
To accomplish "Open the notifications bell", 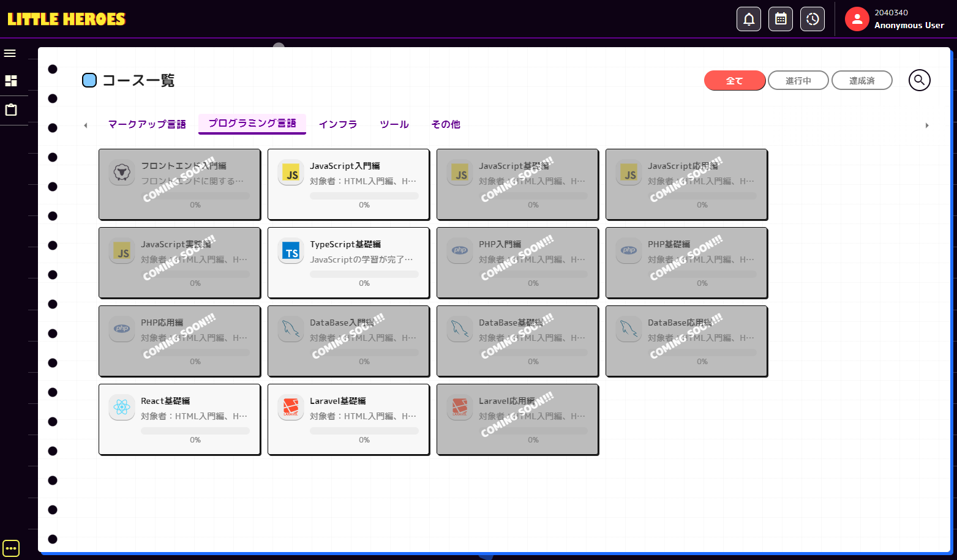I will [x=749, y=19].
